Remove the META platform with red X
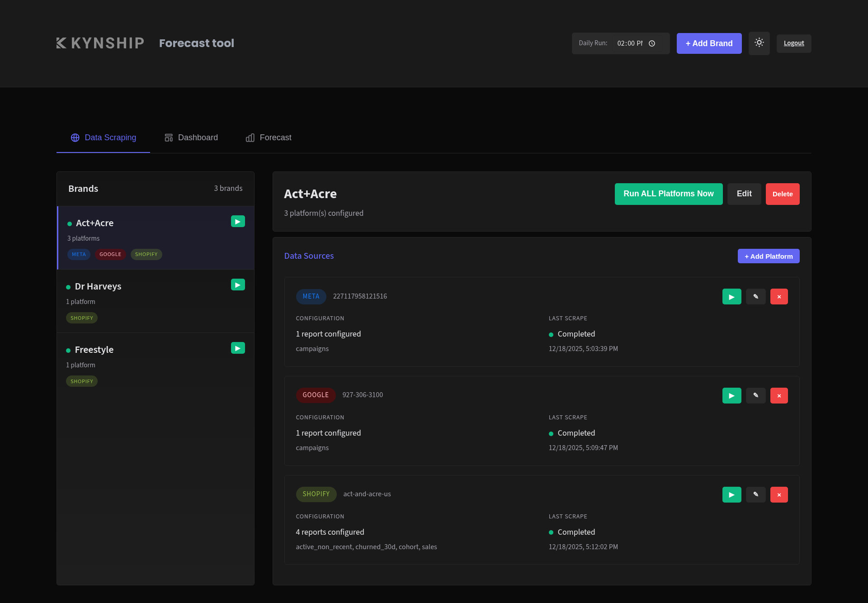This screenshot has width=868, height=603. (x=779, y=296)
